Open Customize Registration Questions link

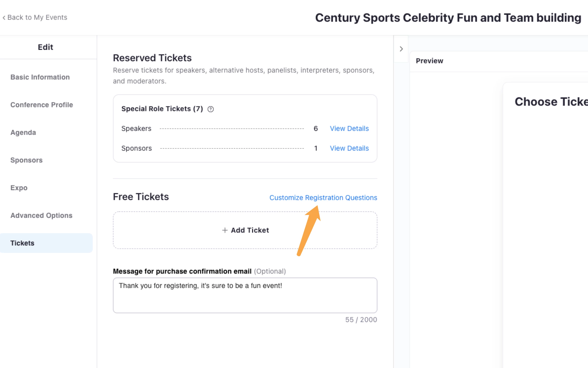coord(323,198)
